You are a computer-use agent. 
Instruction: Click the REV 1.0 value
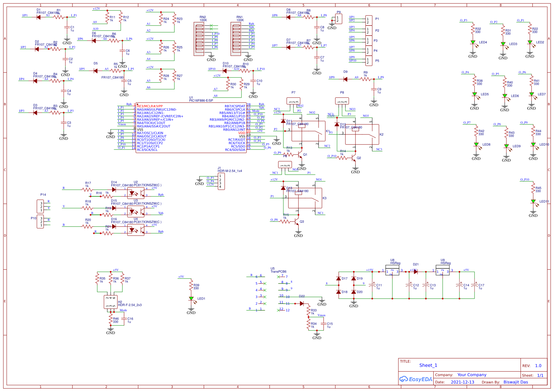(x=538, y=366)
